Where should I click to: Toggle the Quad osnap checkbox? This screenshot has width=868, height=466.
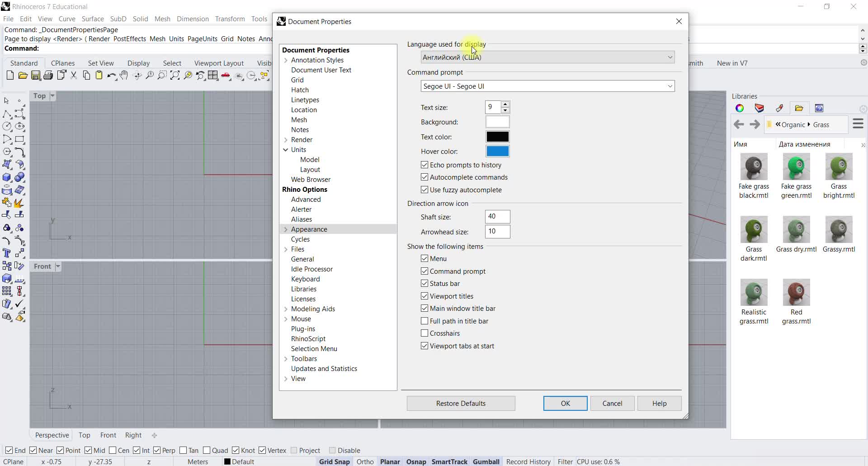point(207,450)
